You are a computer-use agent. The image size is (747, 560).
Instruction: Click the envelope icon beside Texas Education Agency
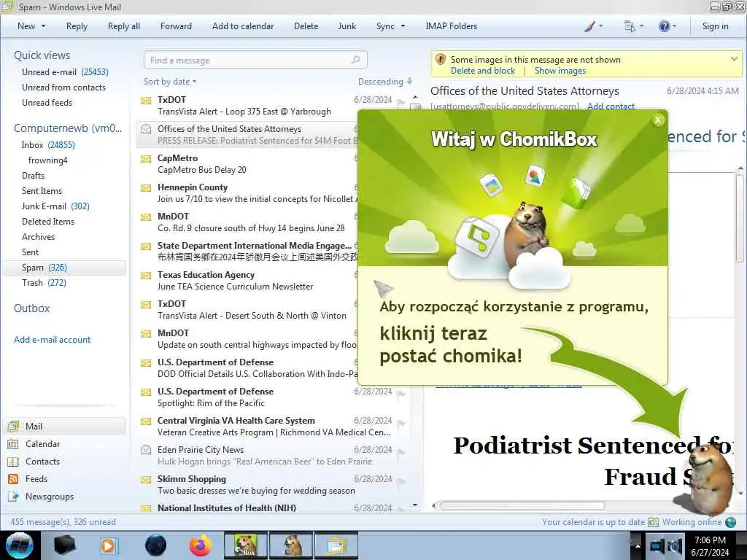pos(146,275)
